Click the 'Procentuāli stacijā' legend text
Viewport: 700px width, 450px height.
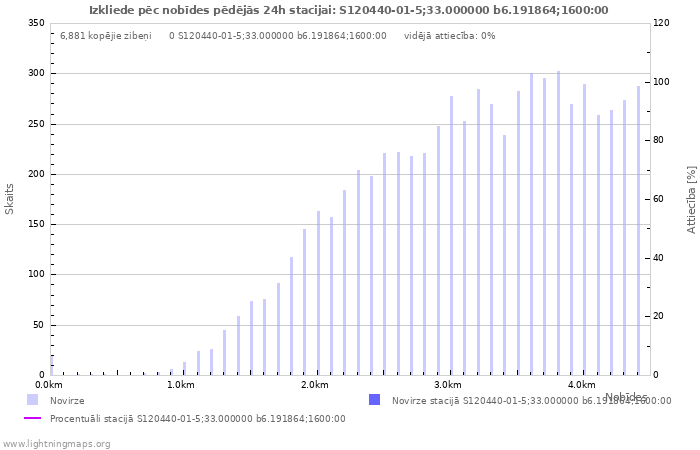click(x=197, y=419)
